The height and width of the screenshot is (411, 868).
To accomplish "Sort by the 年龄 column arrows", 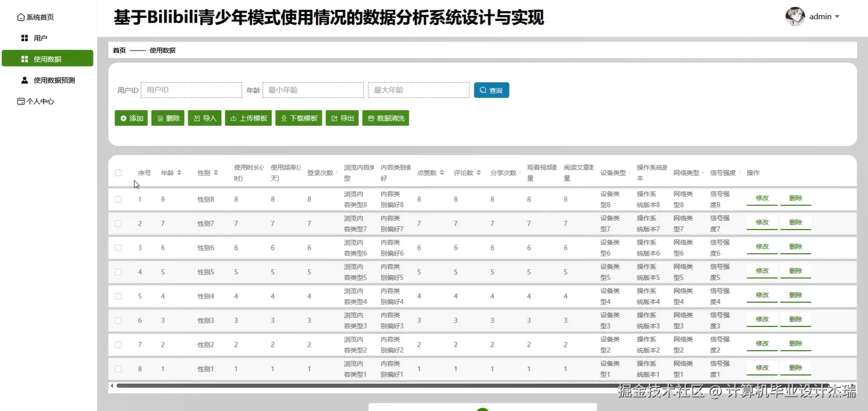I will point(179,173).
